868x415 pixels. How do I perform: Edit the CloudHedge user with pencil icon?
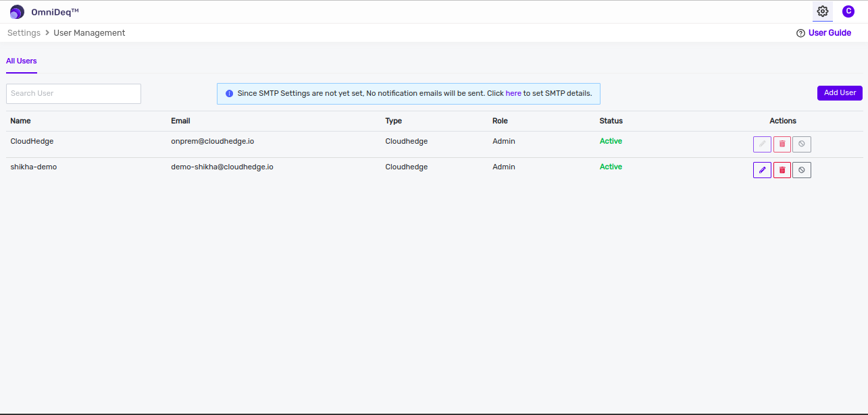pyautogui.click(x=762, y=144)
